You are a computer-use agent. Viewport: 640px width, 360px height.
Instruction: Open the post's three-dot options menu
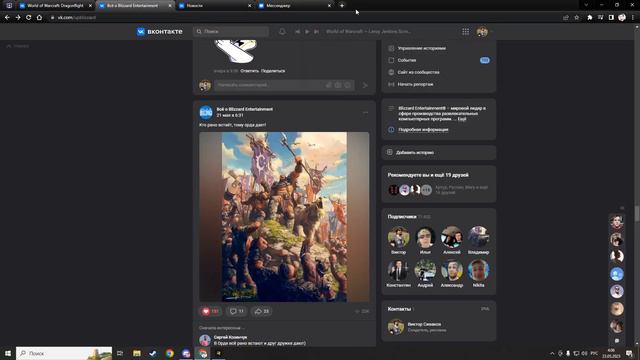point(365,112)
